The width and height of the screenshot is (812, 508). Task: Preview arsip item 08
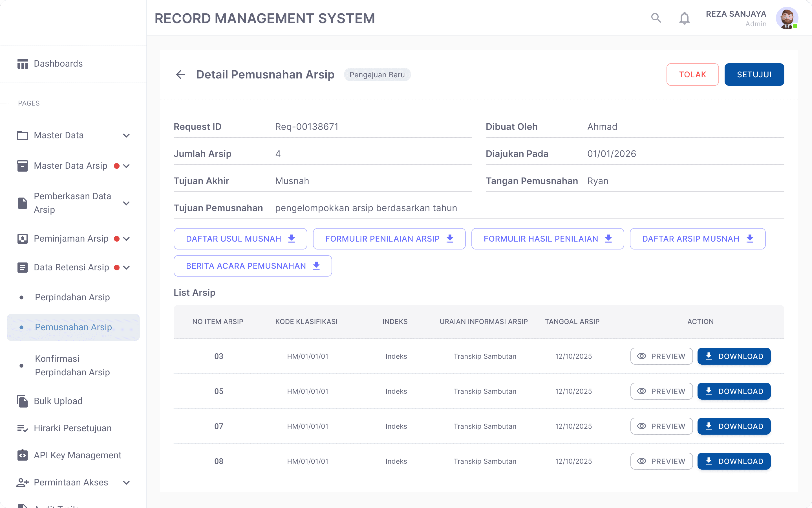pos(661,461)
